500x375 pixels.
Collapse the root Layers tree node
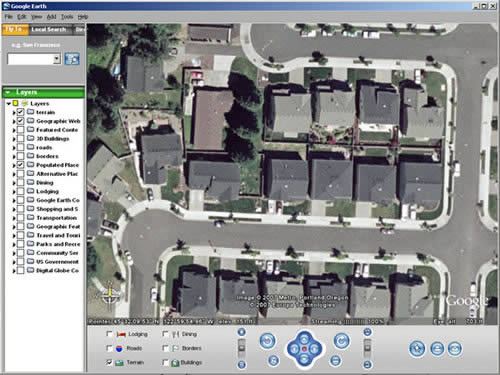9,104
